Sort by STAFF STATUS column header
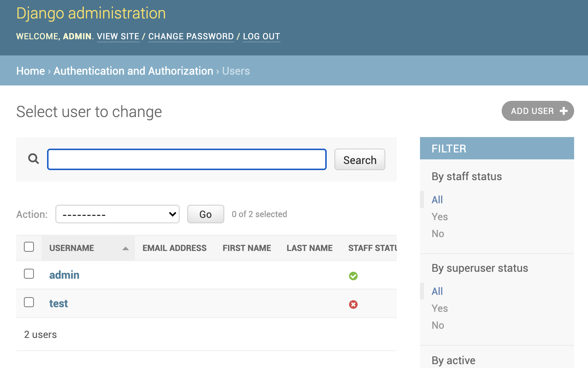Screen dimensions: 588x368 point(372,248)
